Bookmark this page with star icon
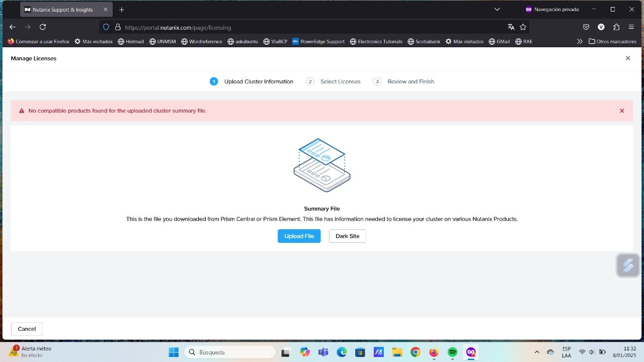 (x=523, y=27)
